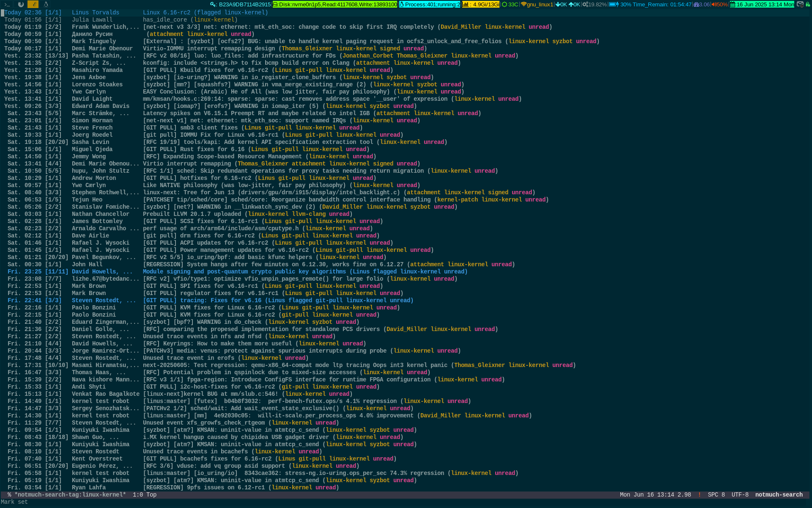The width and height of the screenshot is (812, 508).
Task: Select Andi Shyti i2c-host-fixes row
Action: [406, 387]
